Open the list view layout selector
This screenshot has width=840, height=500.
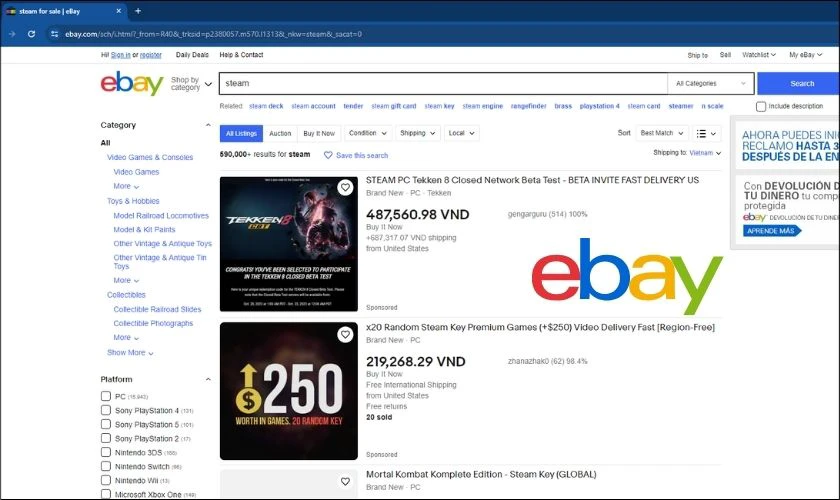706,133
